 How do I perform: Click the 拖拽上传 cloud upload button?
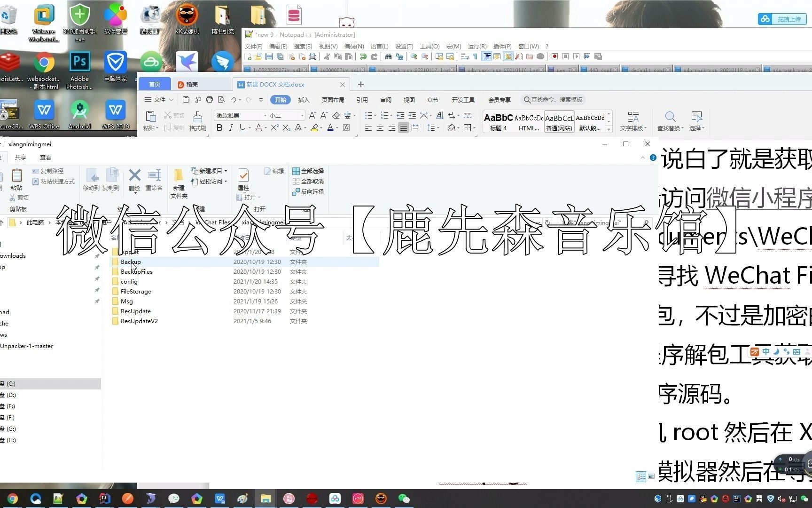782,19
